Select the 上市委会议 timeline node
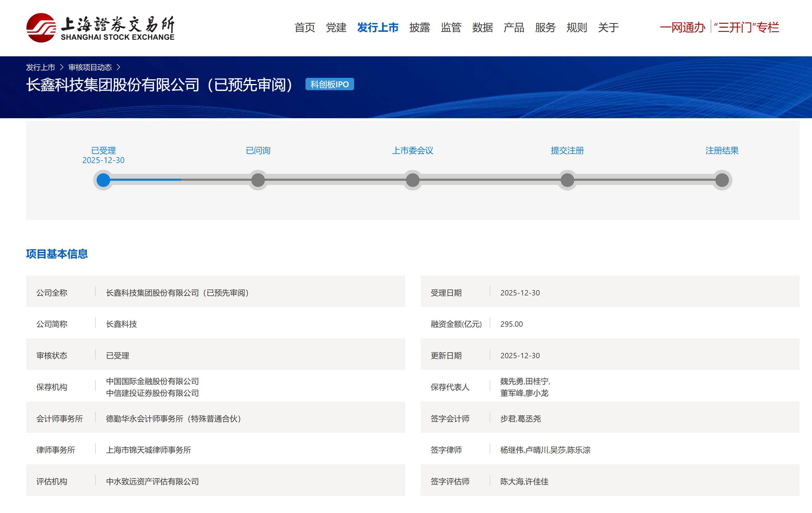 (412, 180)
